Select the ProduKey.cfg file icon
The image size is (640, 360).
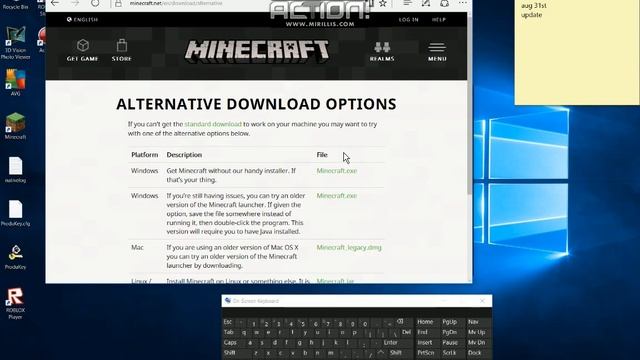[16, 213]
